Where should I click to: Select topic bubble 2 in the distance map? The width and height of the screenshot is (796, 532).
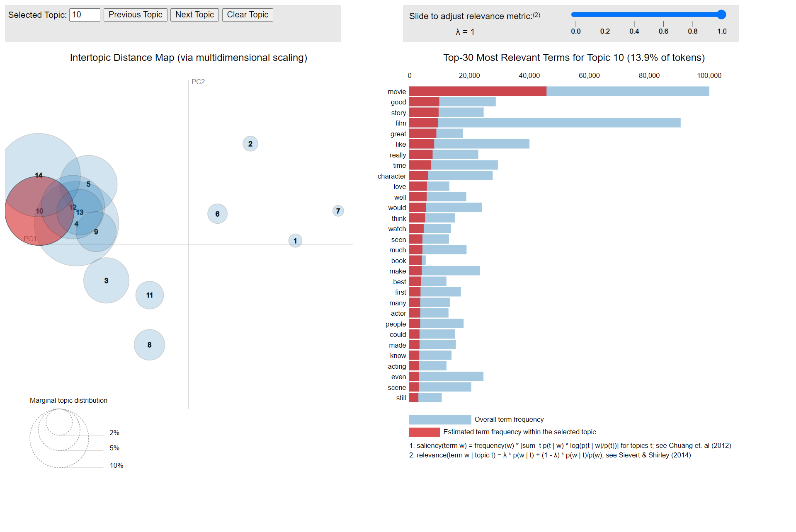pyautogui.click(x=250, y=144)
